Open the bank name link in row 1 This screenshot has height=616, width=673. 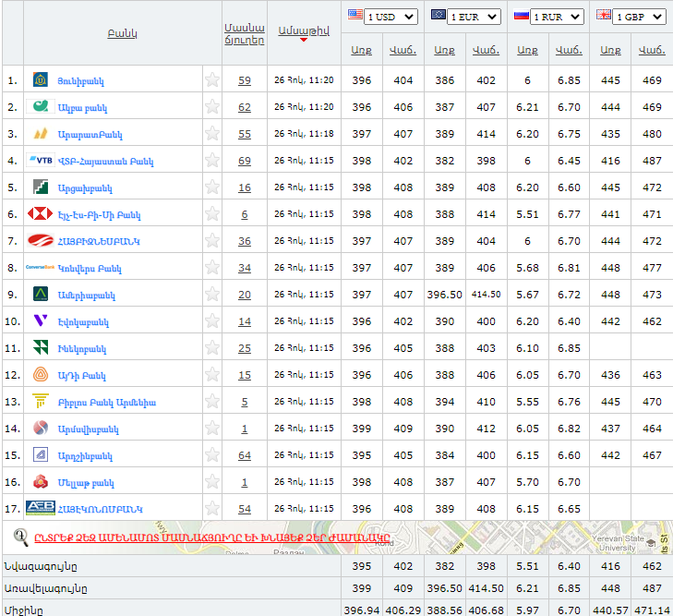click(x=80, y=81)
